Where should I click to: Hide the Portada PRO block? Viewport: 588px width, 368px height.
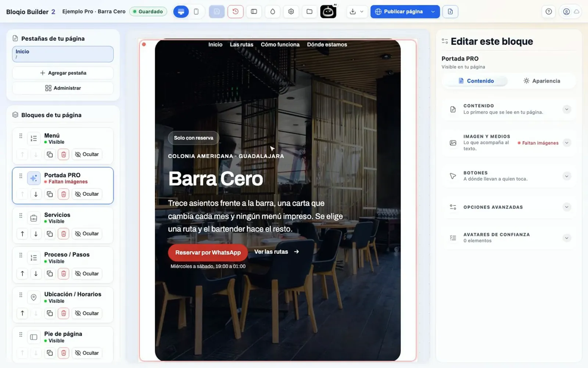click(87, 194)
